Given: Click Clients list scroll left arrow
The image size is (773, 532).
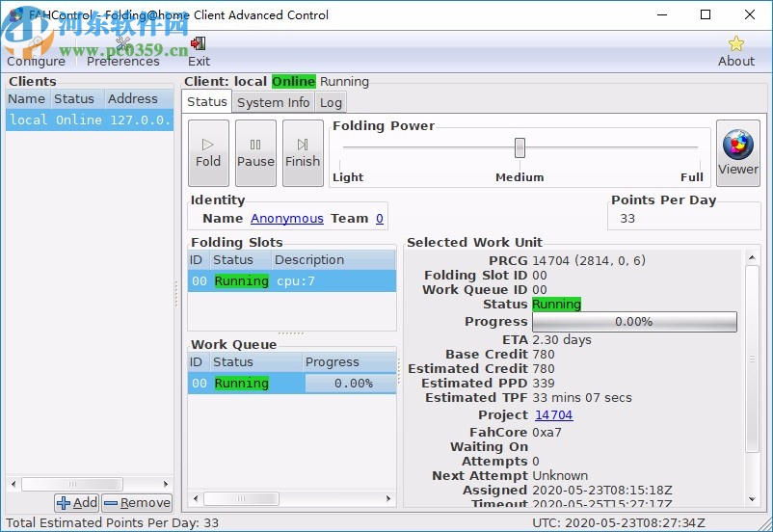Looking at the screenshot, I should tap(13, 484).
